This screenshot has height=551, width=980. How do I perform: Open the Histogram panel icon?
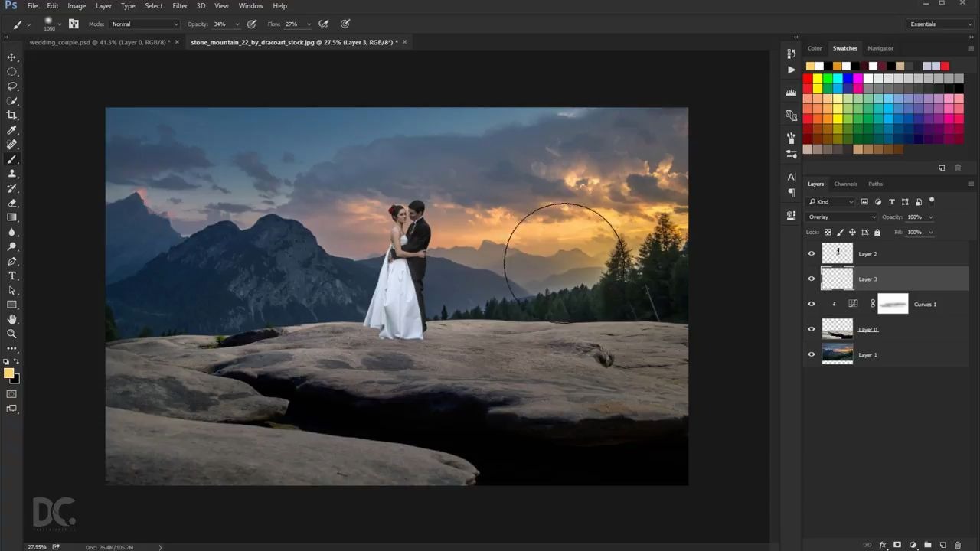(x=792, y=92)
